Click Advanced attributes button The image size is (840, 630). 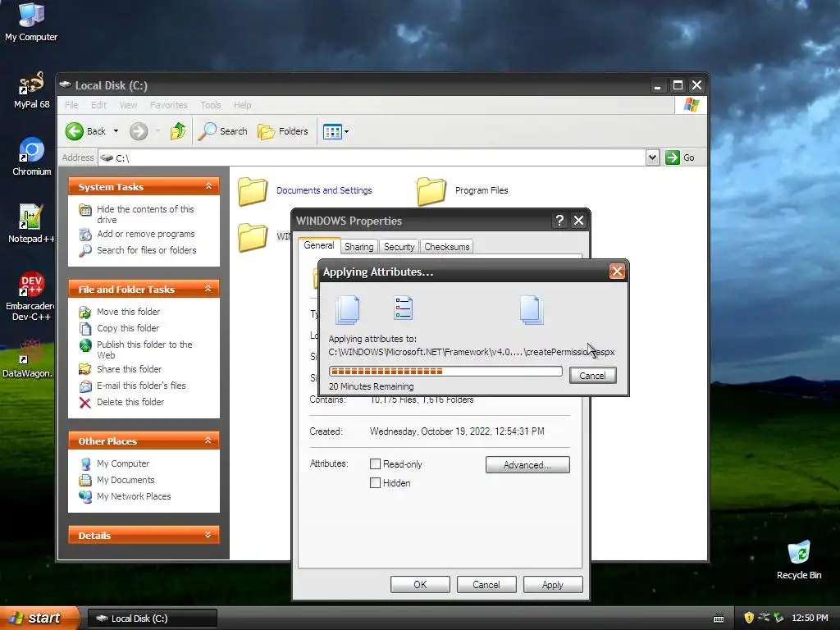pyautogui.click(x=527, y=465)
